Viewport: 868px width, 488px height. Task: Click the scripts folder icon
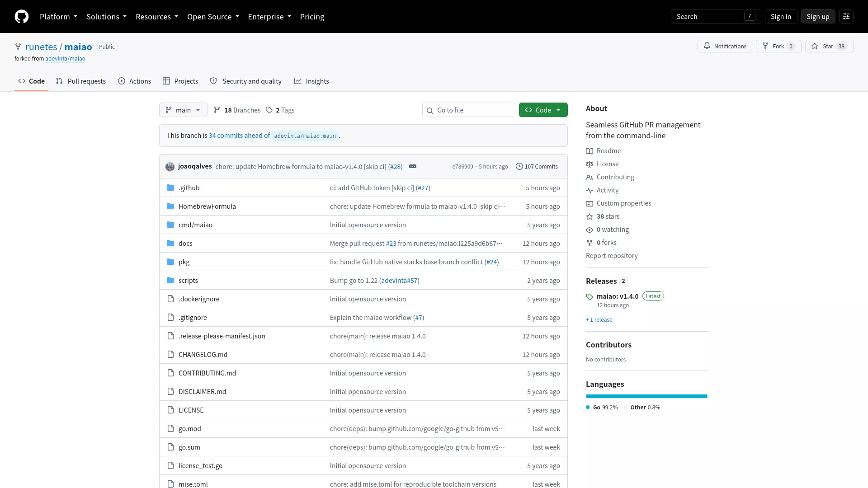tap(170, 281)
